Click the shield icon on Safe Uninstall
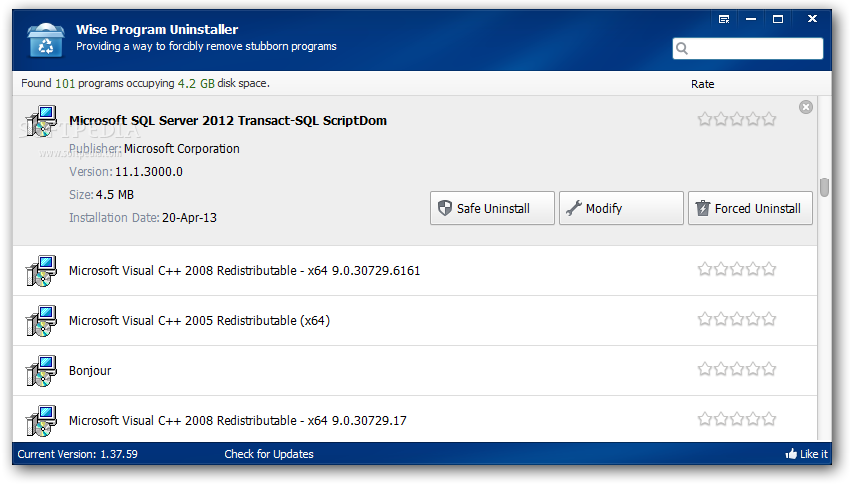Image resolution: width=850 pixels, height=484 pixels. pos(445,208)
